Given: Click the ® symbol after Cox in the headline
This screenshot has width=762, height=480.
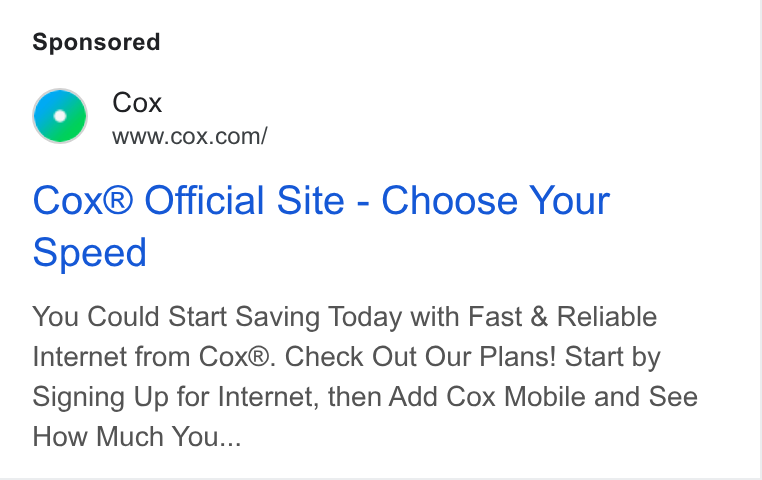Looking at the screenshot, I should (118, 199).
